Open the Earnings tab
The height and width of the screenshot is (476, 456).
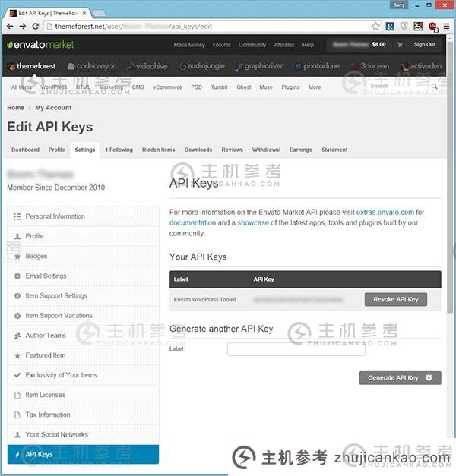tap(301, 150)
